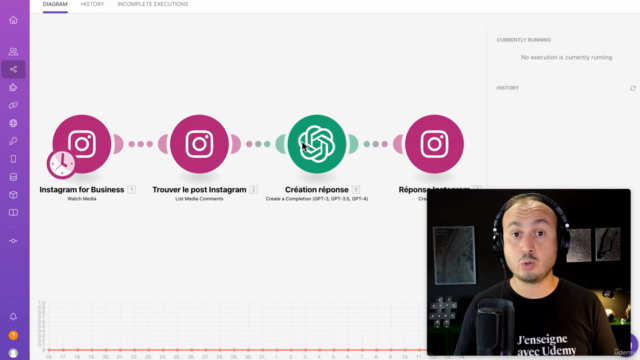Image resolution: width=640 pixels, height=360 pixels.
Task: Open the Devices phone icon in sidebar
Action: 13,159
